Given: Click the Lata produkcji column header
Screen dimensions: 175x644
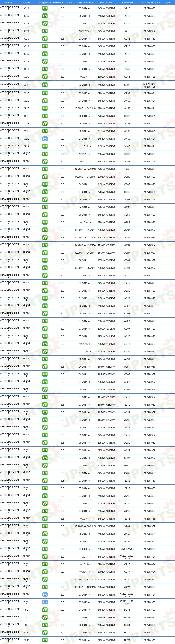Looking at the screenshot, I should pyautogui.click(x=85, y=2).
